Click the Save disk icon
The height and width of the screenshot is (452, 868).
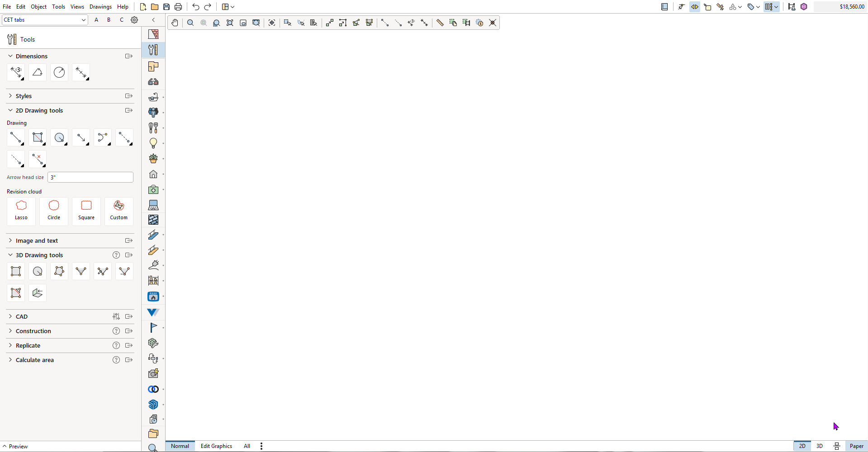click(166, 7)
